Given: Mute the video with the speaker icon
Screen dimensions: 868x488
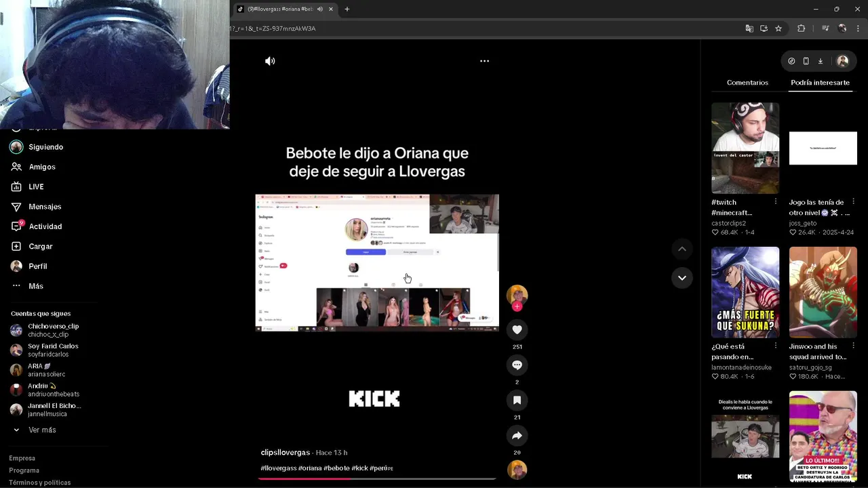Looking at the screenshot, I should [270, 61].
